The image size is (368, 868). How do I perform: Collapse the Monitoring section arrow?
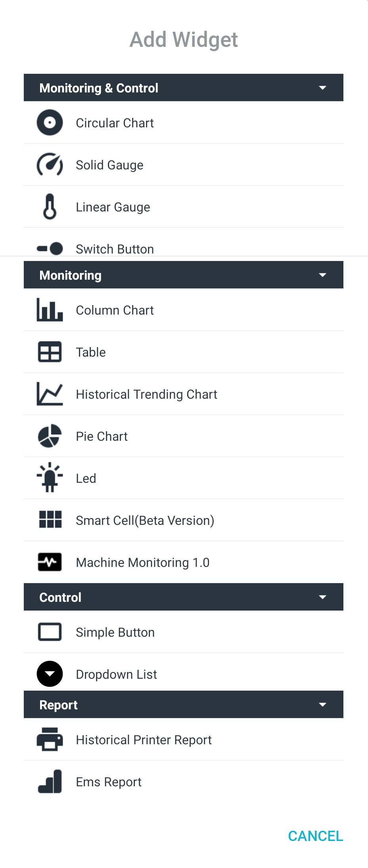click(323, 275)
